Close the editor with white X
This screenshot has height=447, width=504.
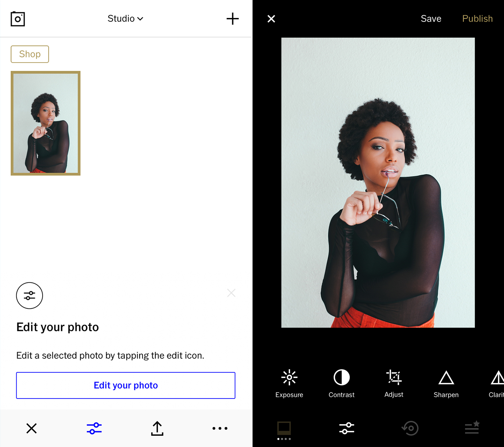pos(271,19)
